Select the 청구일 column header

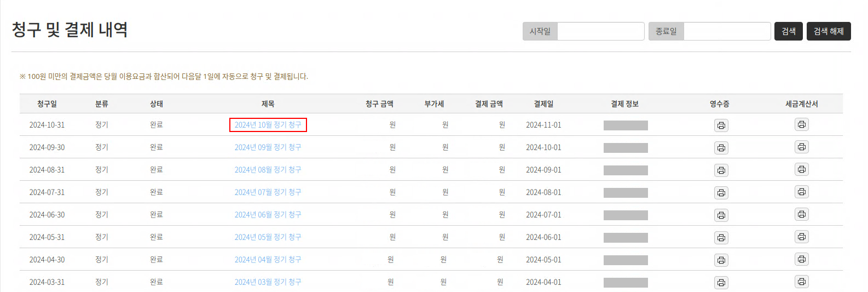point(47,104)
